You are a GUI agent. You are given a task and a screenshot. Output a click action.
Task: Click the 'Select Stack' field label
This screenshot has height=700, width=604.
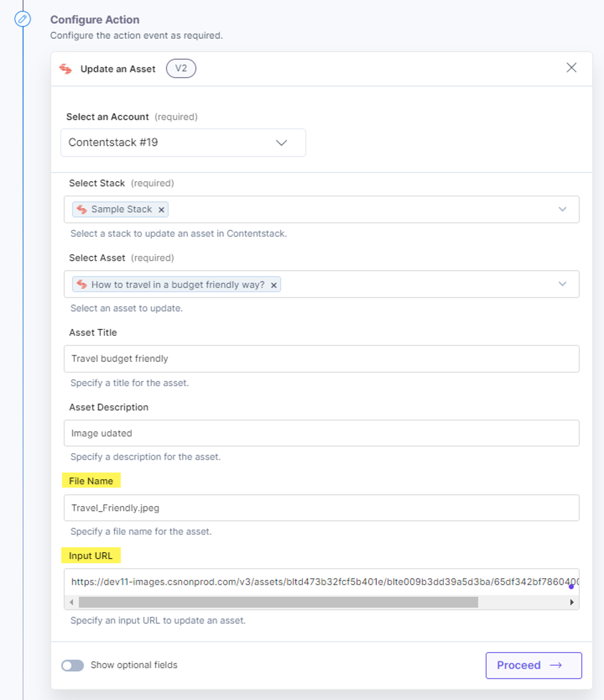pyautogui.click(x=97, y=183)
